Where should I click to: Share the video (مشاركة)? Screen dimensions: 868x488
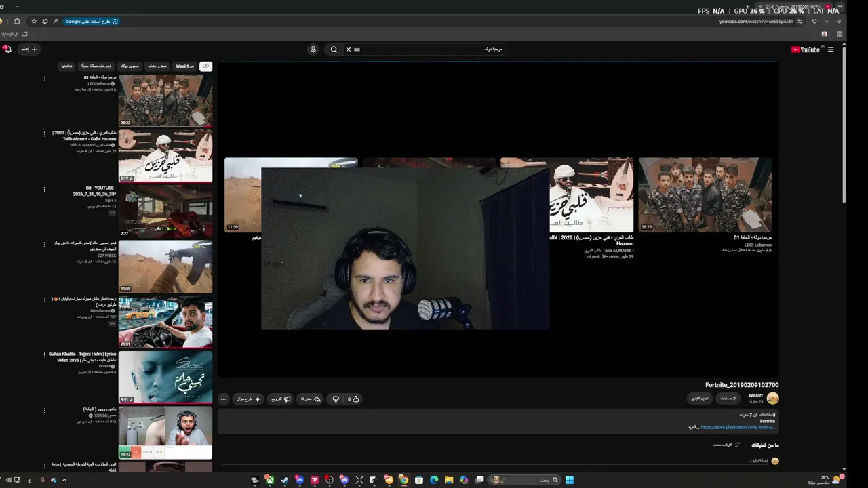[310, 399]
